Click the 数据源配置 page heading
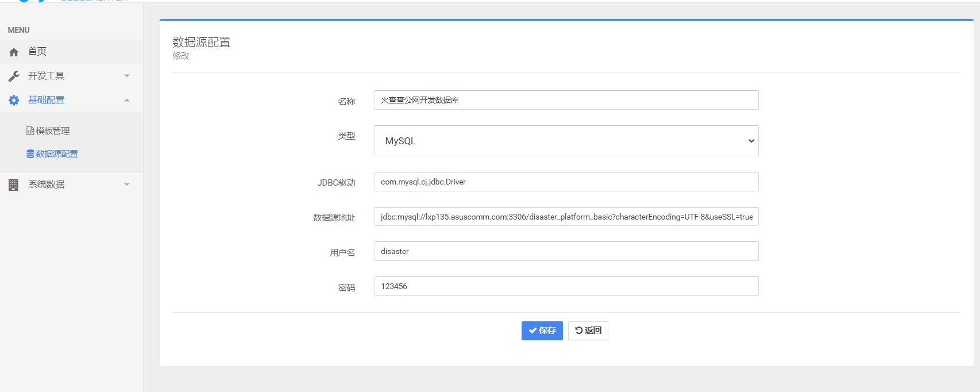 click(x=202, y=42)
